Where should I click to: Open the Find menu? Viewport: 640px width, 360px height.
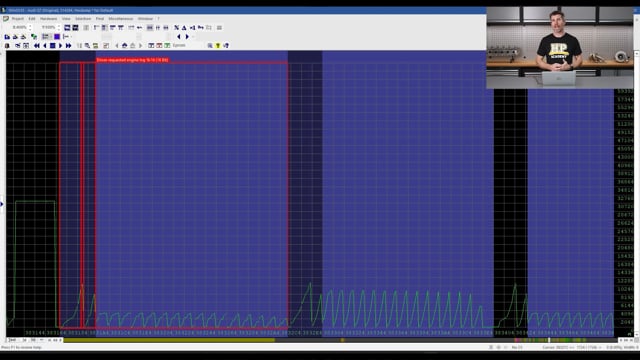tap(100, 19)
